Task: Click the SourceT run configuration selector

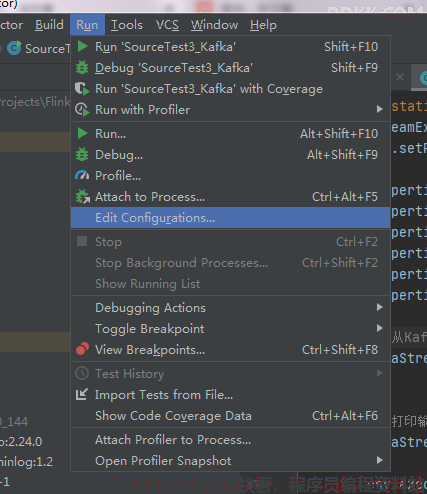Action: (38, 48)
